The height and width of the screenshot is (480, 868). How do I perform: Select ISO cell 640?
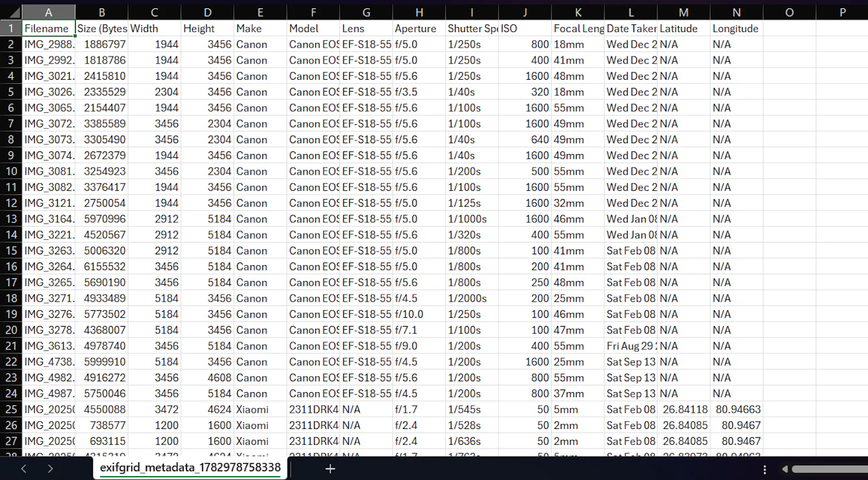[x=525, y=139]
